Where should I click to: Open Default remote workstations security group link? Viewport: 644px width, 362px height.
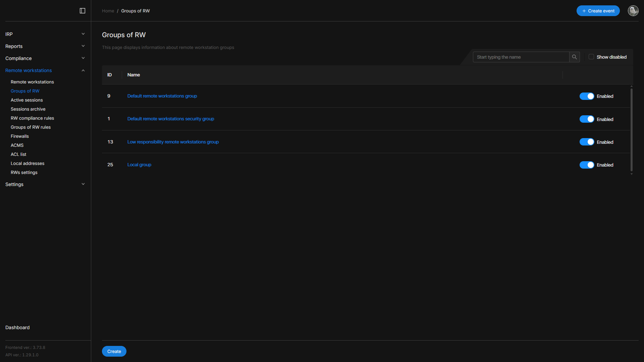(x=170, y=119)
